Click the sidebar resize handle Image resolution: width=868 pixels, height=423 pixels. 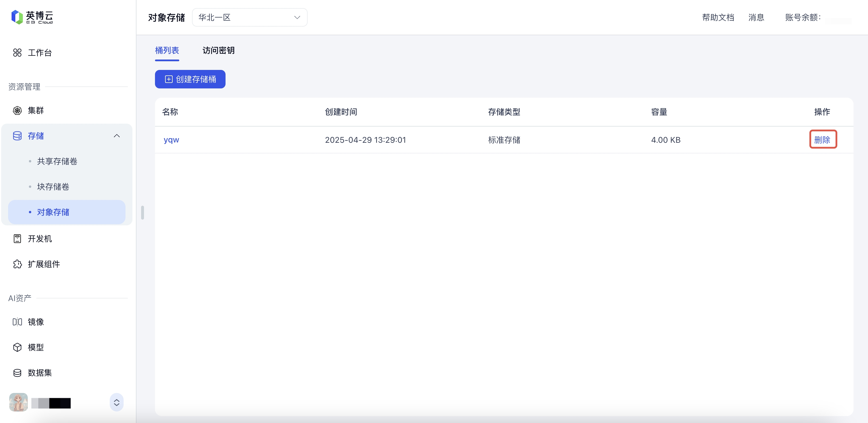143,212
